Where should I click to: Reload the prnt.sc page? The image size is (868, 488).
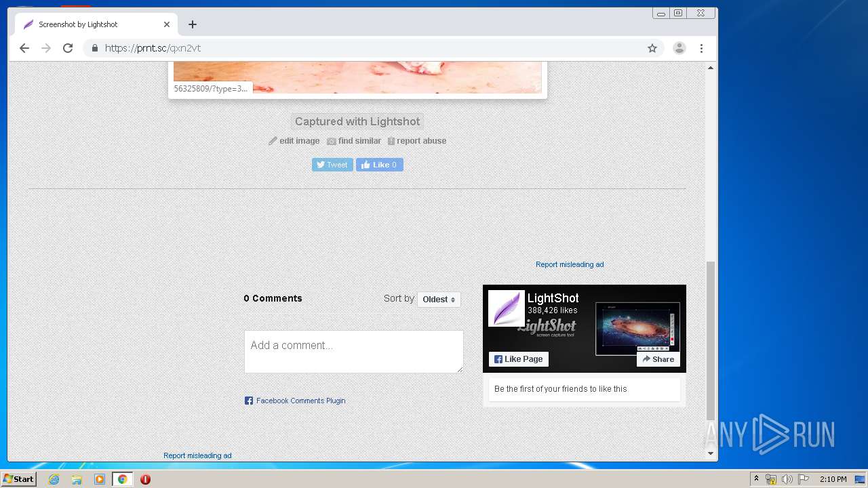click(68, 48)
